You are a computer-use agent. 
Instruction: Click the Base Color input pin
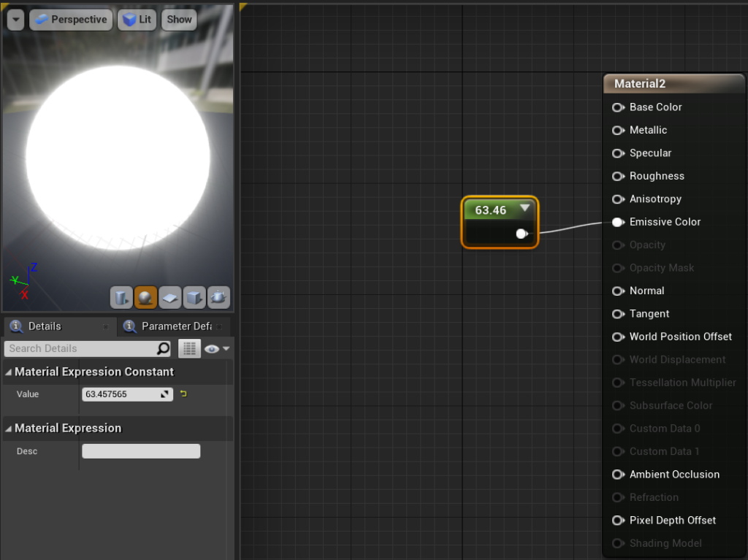617,107
